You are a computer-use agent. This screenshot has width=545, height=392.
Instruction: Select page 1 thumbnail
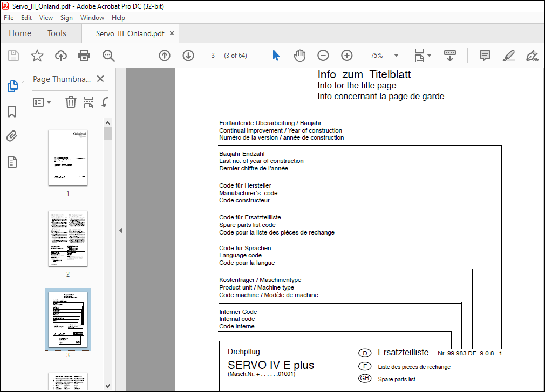point(68,157)
